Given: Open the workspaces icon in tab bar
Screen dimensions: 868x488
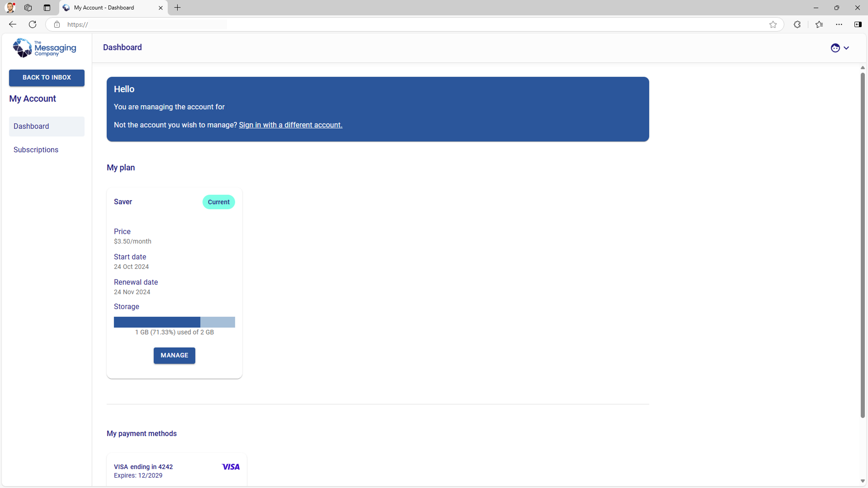Looking at the screenshot, I should click(28, 7).
